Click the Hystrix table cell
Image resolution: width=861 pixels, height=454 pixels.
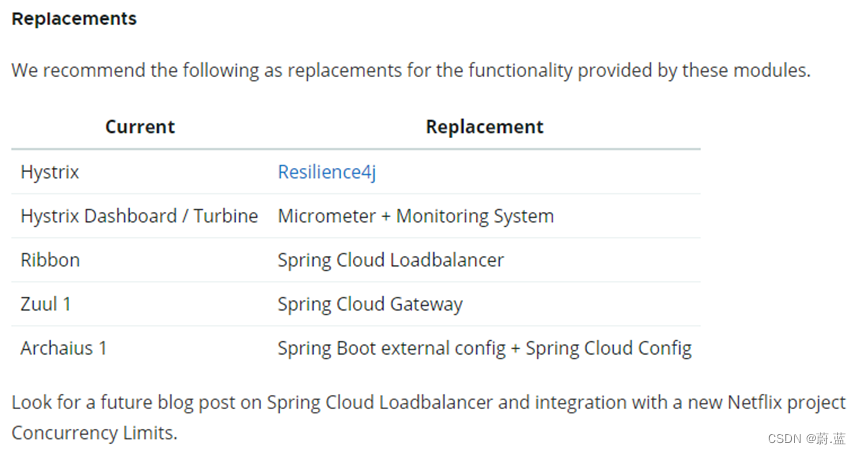pyautogui.click(x=50, y=172)
